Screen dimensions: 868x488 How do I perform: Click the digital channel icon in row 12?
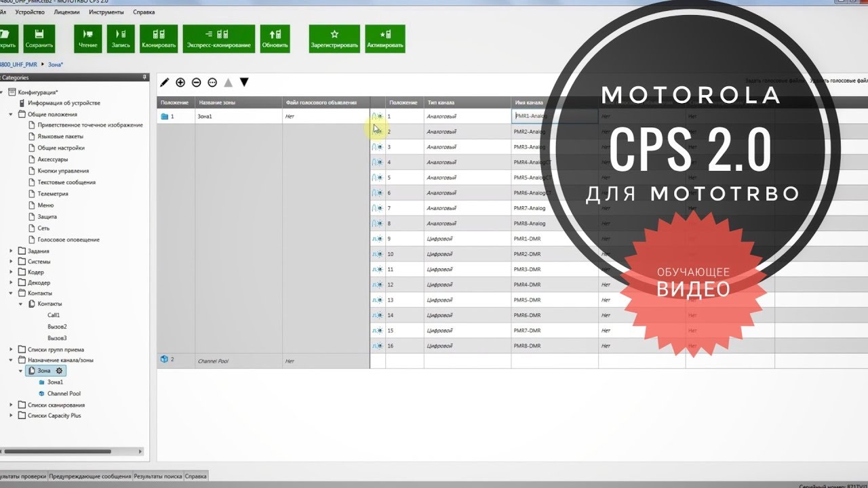coord(378,285)
